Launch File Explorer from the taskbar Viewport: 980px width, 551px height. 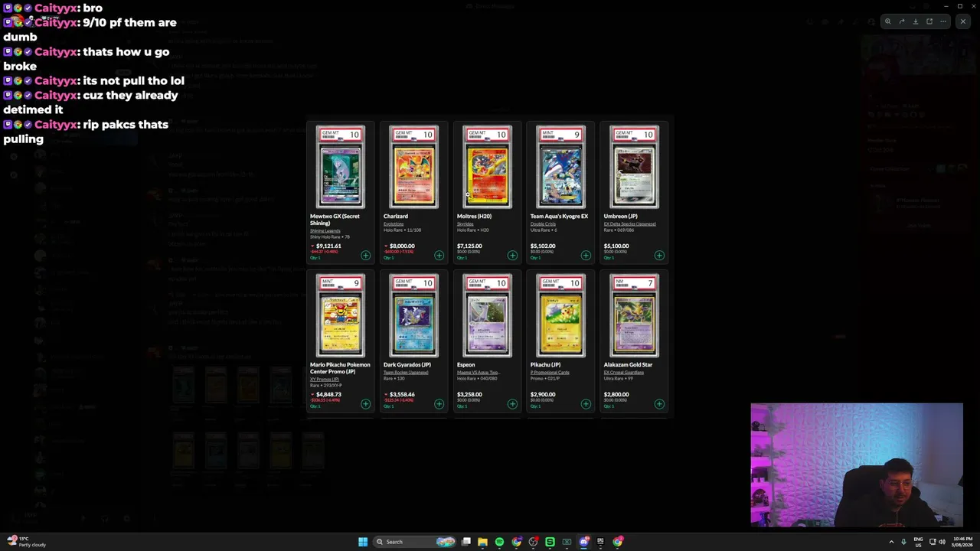(x=482, y=542)
